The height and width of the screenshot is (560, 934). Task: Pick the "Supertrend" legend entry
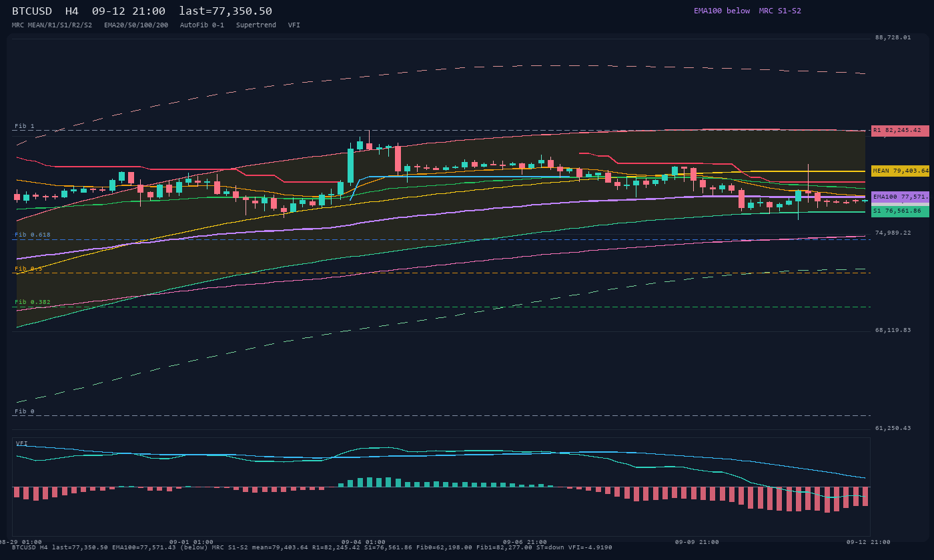pyautogui.click(x=256, y=25)
